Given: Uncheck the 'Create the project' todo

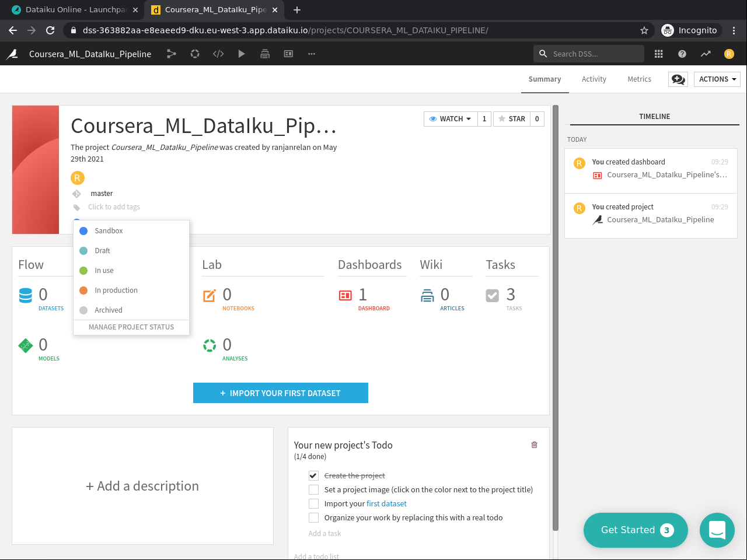Looking at the screenshot, I should 313,476.
